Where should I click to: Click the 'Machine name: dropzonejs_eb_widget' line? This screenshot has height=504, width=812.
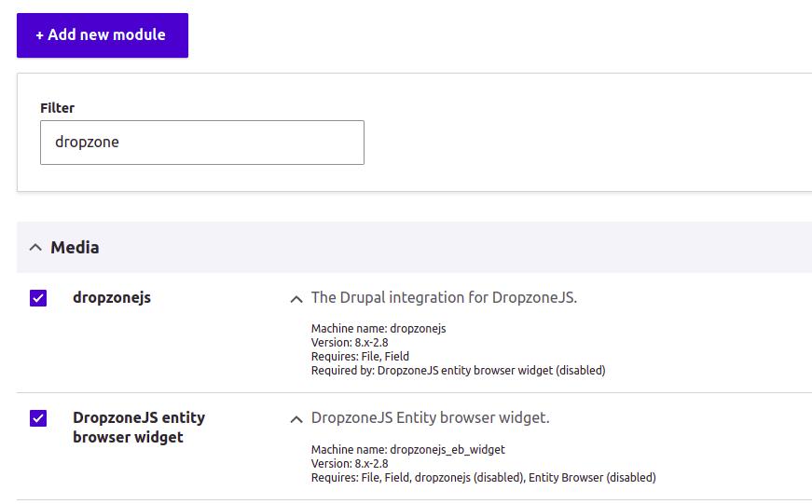[407, 450]
